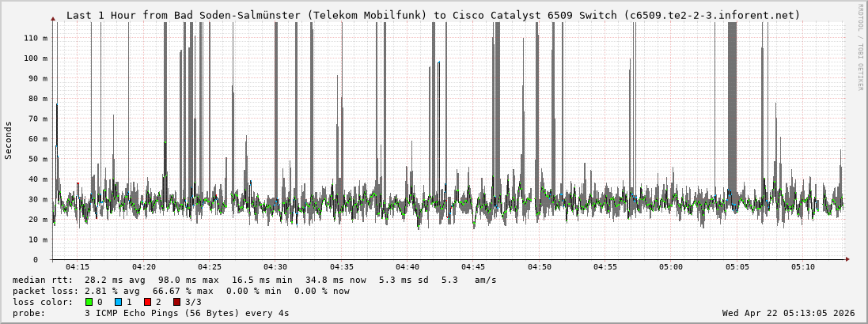Screen dimensions: 868x324
Task: Select the 04:25 time axis label
Action: (209, 267)
